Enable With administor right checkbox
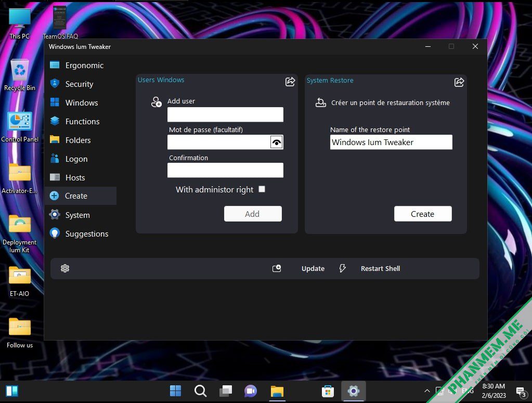The image size is (532, 403). (x=262, y=189)
